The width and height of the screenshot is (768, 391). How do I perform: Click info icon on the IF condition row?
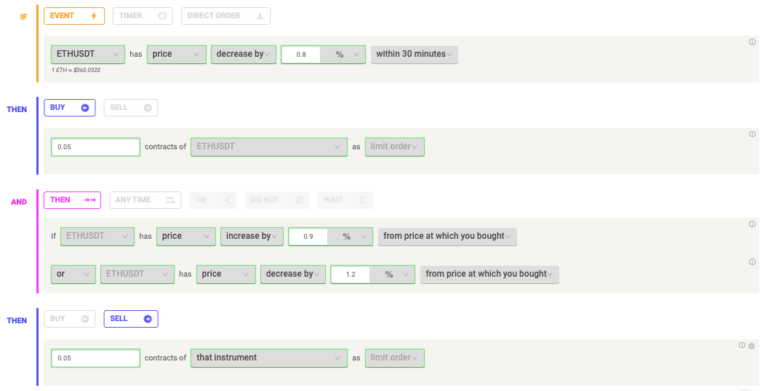(x=752, y=42)
